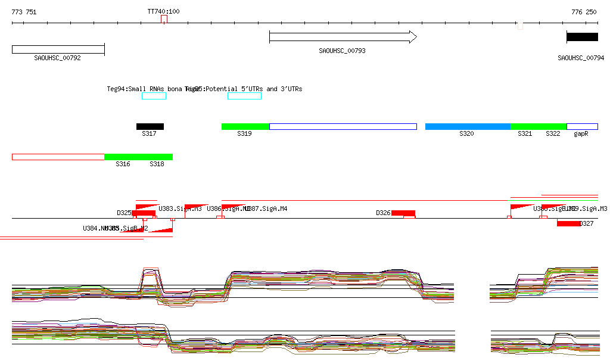Click the SAOUHSC_00792 label text

tap(58, 58)
